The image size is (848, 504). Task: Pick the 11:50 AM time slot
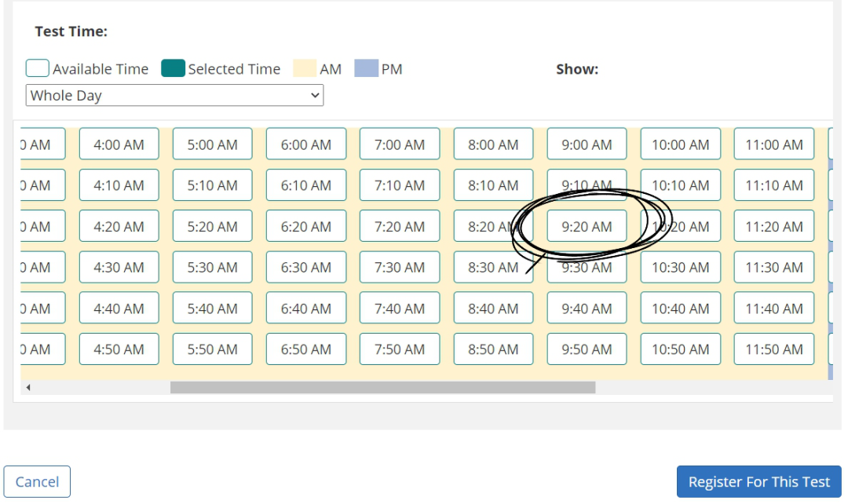[773, 349]
